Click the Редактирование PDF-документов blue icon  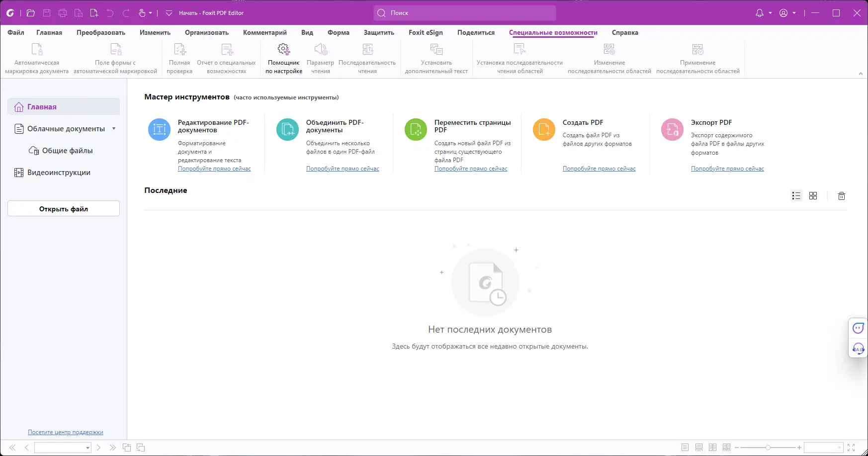tap(159, 130)
